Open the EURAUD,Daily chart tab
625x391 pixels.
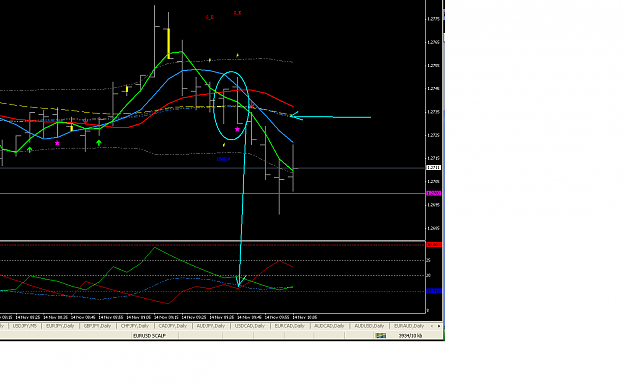click(x=409, y=326)
